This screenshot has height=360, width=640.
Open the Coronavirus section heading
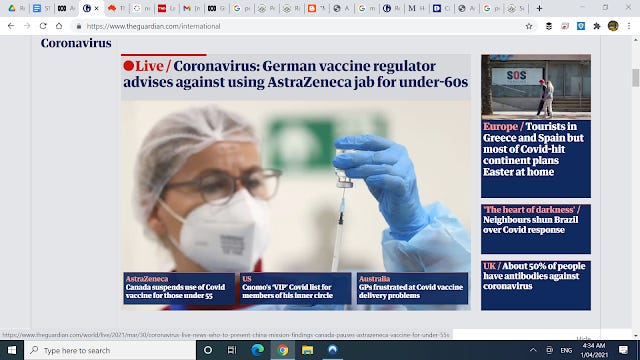[76, 43]
